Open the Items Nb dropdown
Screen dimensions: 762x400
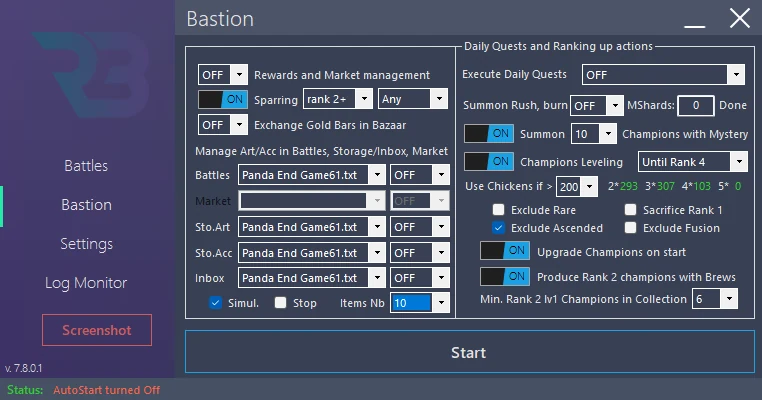[x=420, y=303]
